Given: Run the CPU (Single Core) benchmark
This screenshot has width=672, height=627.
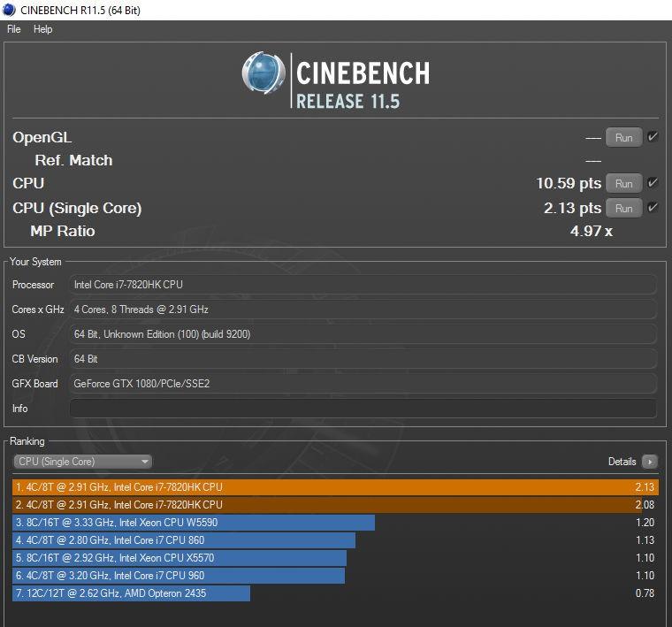Looking at the screenshot, I should click(x=623, y=208).
